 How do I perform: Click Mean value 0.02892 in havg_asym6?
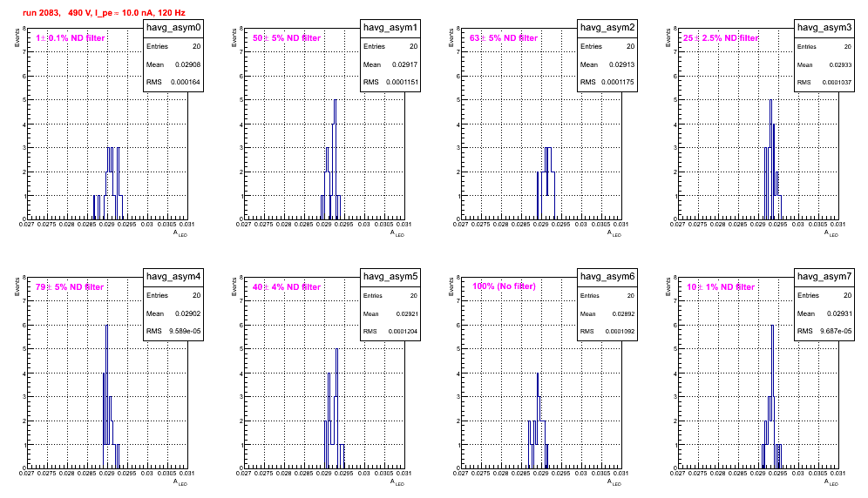click(623, 313)
